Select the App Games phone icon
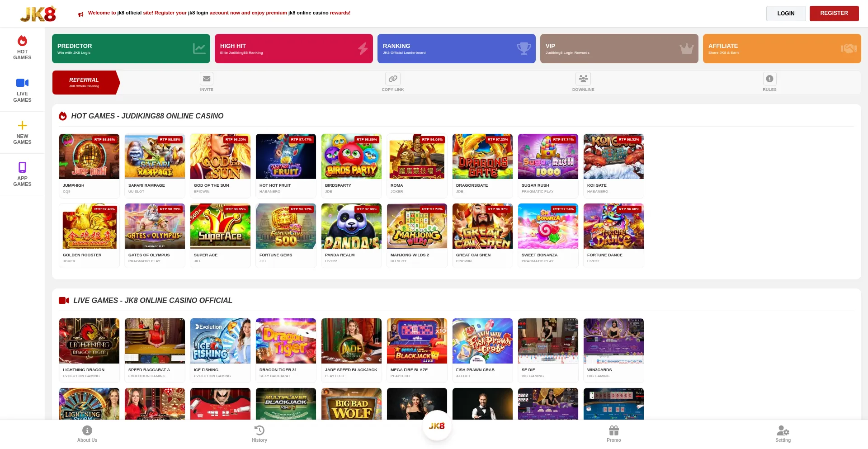Viewport: 868px width, 449px height. pyautogui.click(x=22, y=167)
